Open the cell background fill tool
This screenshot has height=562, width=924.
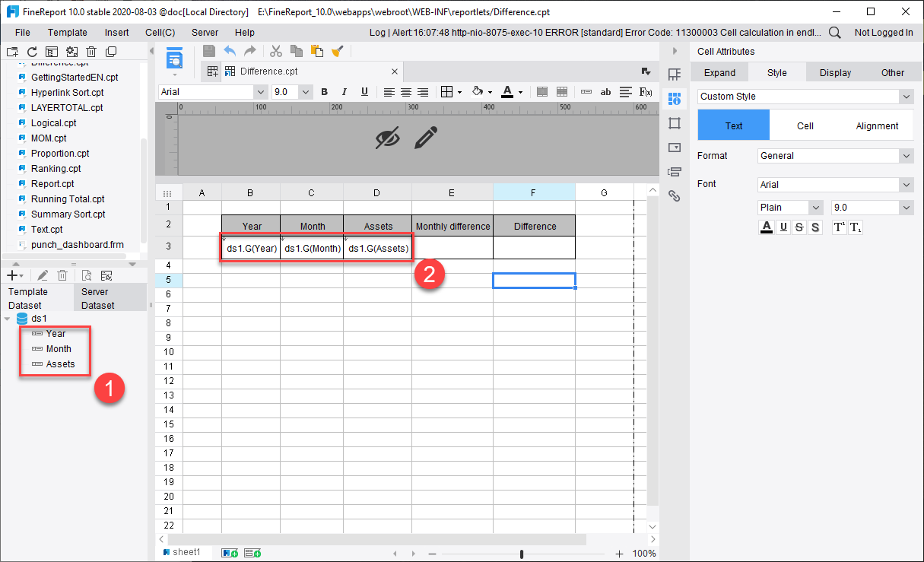coord(478,91)
